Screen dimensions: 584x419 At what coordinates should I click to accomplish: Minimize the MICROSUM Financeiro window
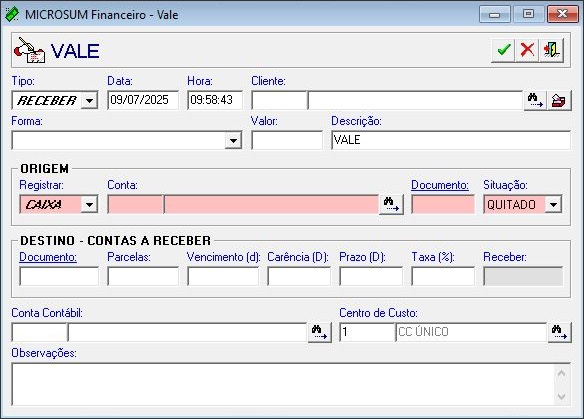point(494,15)
